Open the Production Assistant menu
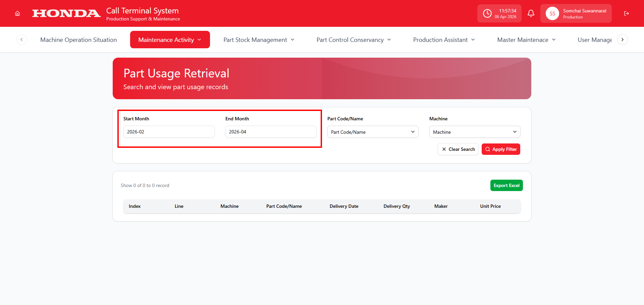The width and height of the screenshot is (644, 305). pos(444,40)
